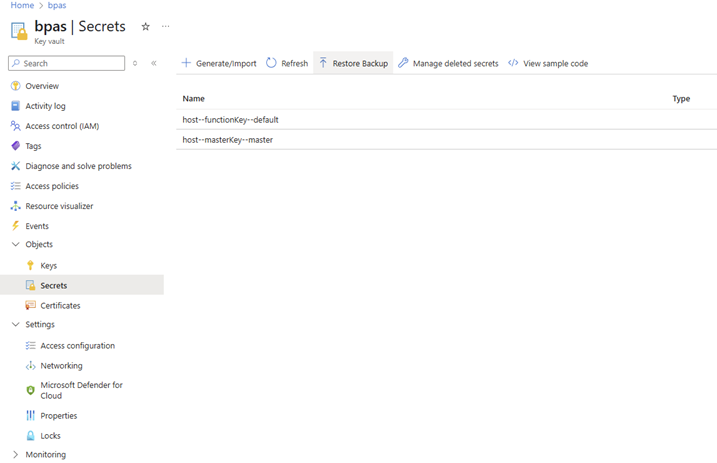Click Diagnose and solve problems wrench icon

[x=16, y=166]
